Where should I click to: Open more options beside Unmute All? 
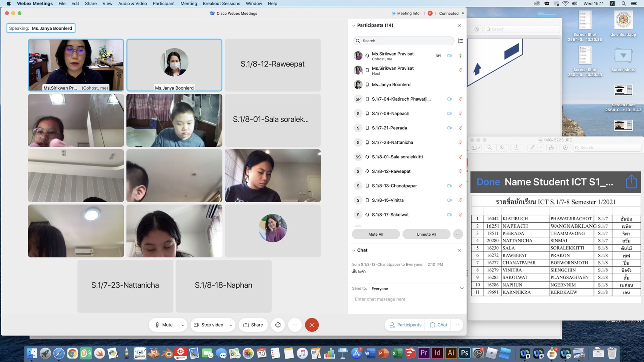tap(458, 234)
